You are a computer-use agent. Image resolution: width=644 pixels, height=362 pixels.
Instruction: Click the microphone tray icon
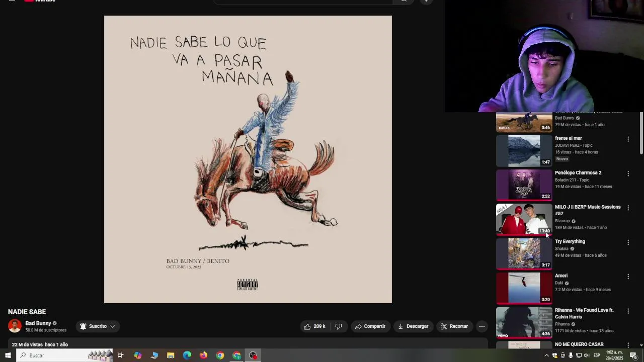click(x=571, y=355)
